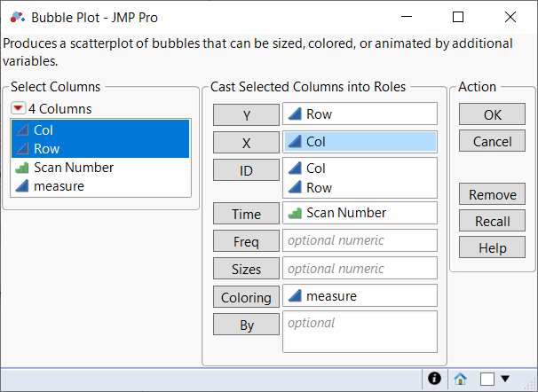Open the status bar window list arrow
The height and width of the screenshot is (392, 538).
tap(505, 379)
